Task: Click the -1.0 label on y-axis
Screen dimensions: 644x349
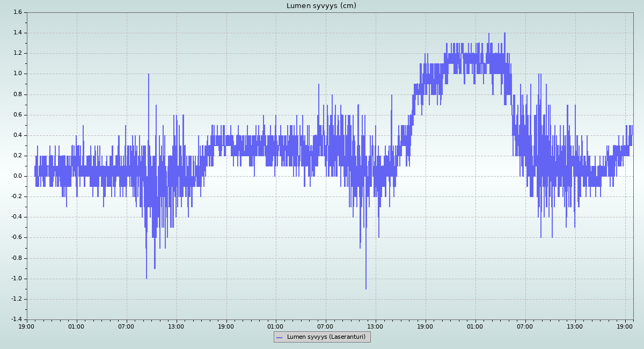Action: (16, 279)
